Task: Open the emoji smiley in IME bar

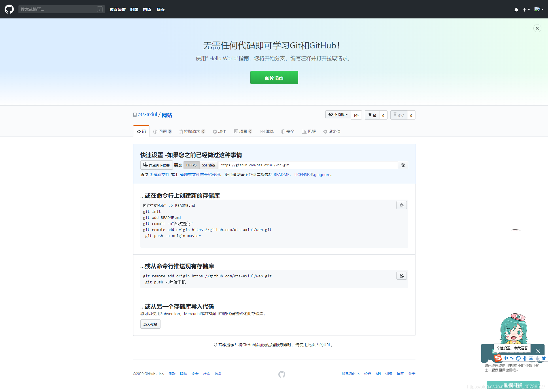Action: click(518, 358)
